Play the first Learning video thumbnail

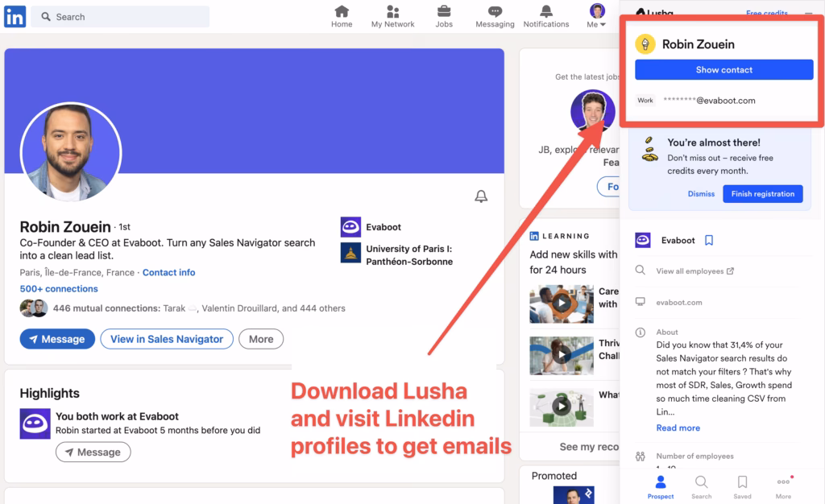(x=562, y=304)
